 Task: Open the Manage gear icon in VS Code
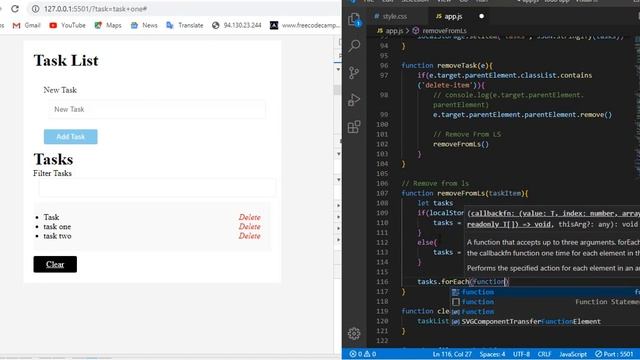point(354,333)
